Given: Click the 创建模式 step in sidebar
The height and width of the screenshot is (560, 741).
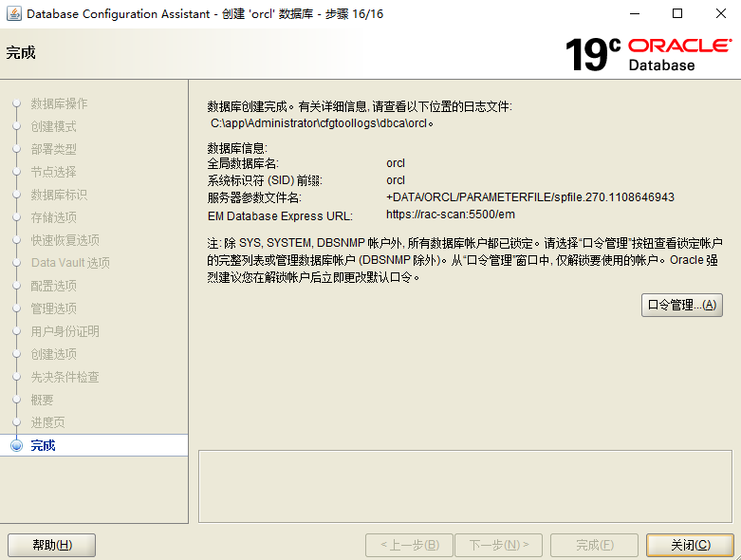Looking at the screenshot, I should coord(53,126).
